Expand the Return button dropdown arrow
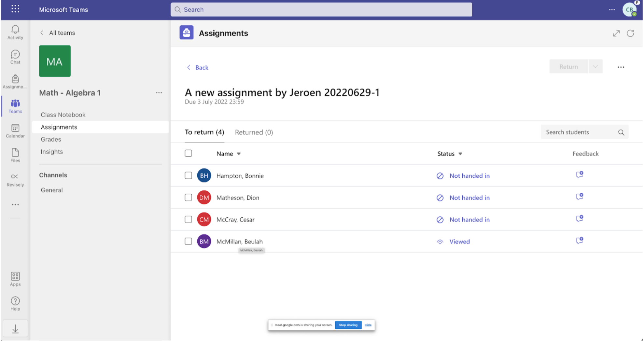The image size is (644, 343). (x=595, y=67)
